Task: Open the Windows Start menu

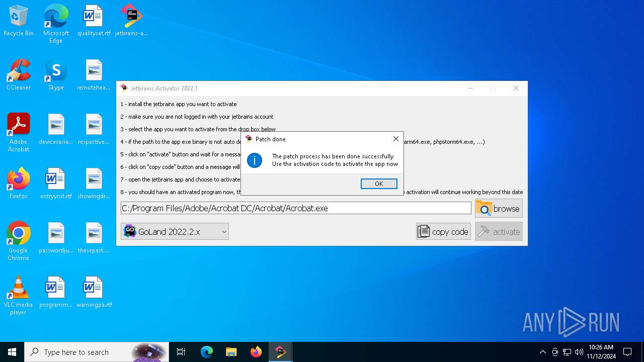Action: click(12, 352)
